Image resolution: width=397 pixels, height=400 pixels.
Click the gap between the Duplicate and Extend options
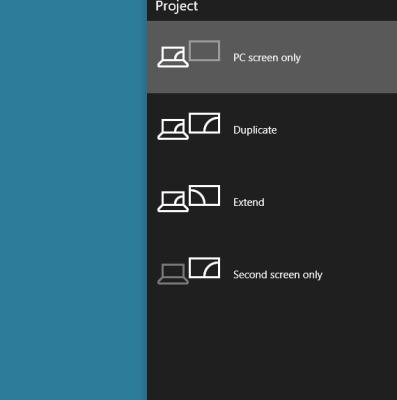click(272, 166)
